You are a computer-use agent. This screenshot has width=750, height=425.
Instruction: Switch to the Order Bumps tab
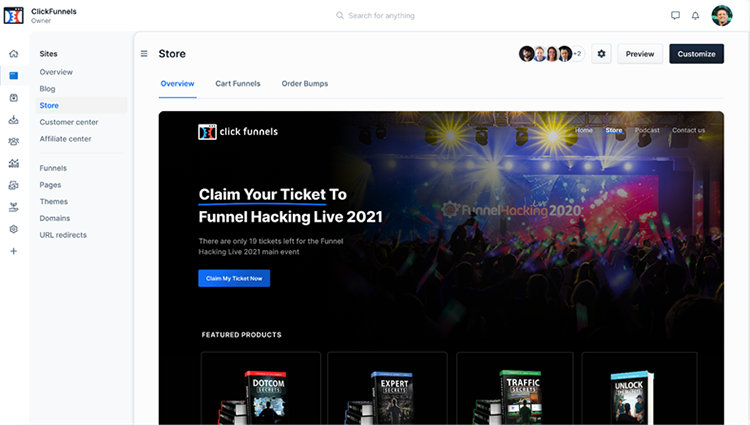click(x=305, y=84)
